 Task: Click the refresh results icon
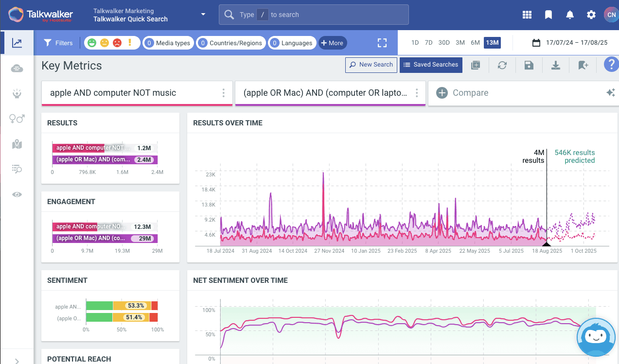[502, 65]
